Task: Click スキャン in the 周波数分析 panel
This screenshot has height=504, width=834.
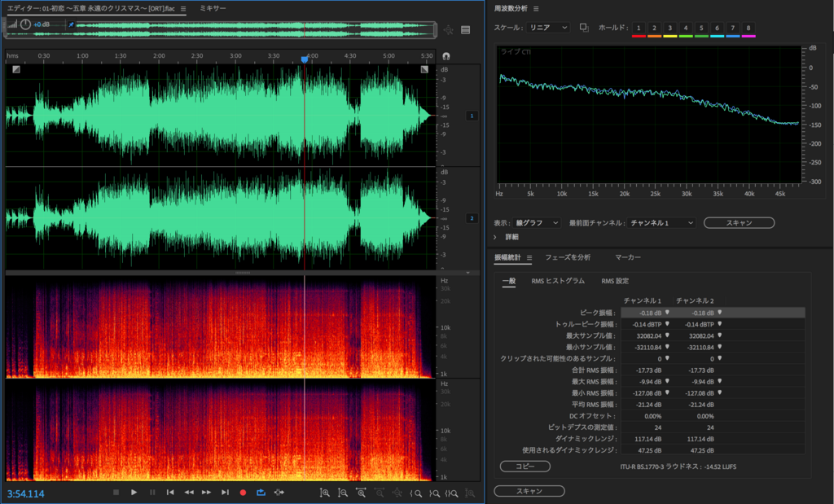Action: pyautogui.click(x=739, y=223)
